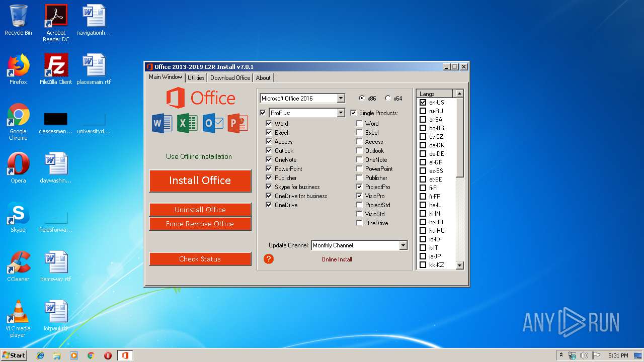Screen dimensions: 644x362
Task: Switch to the Main Window tab
Action: (166, 77)
